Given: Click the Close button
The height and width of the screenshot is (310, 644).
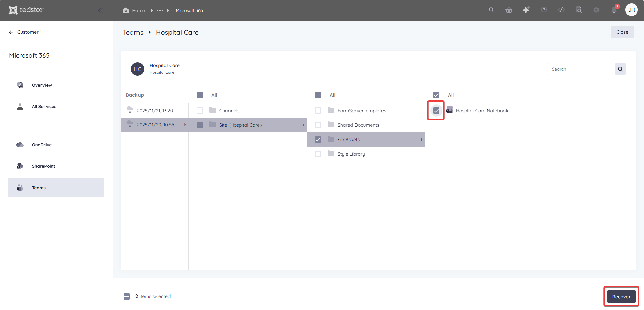Looking at the screenshot, I should 622,32.
